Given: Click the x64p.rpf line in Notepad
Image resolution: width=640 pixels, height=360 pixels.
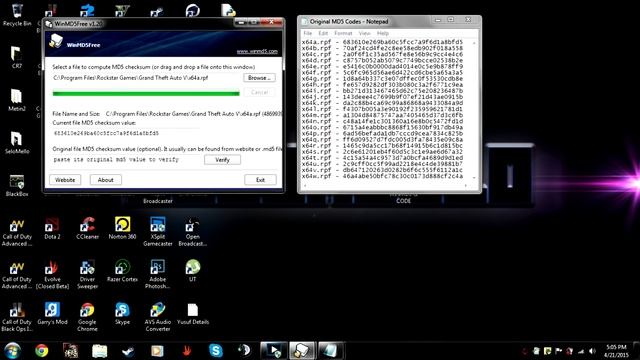Looking at the screenshot, I should coord(382,133).
